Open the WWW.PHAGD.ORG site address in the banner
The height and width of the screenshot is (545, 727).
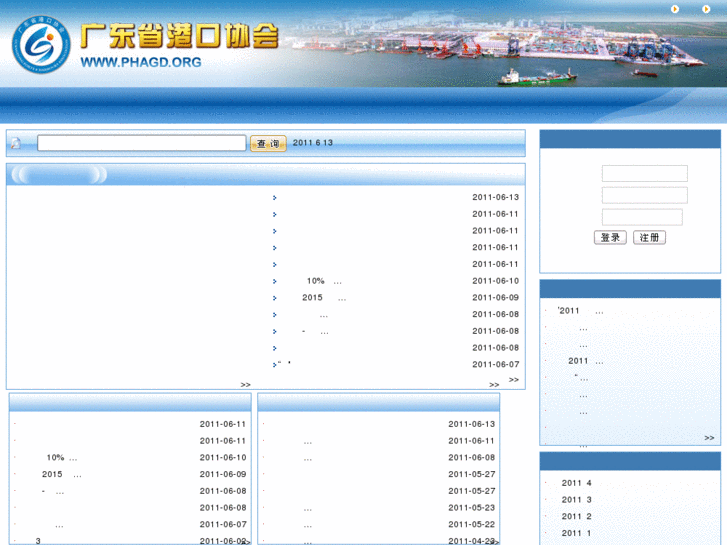(x=140, y=62)
